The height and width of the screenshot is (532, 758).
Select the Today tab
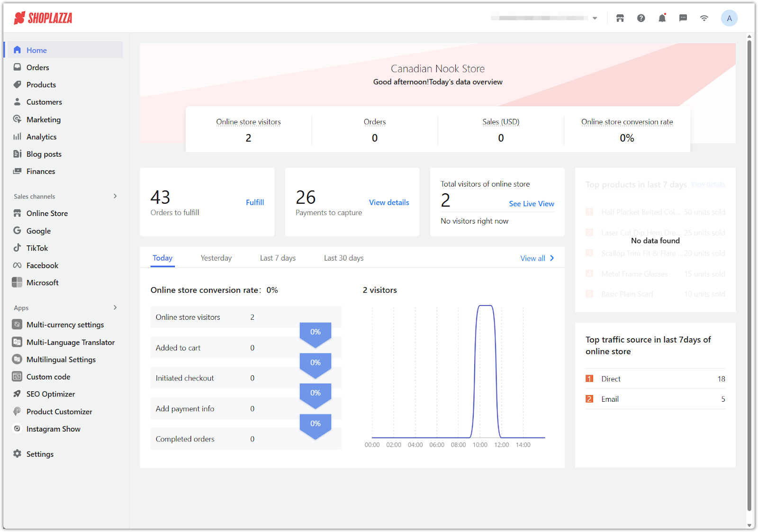coord(162,258)
